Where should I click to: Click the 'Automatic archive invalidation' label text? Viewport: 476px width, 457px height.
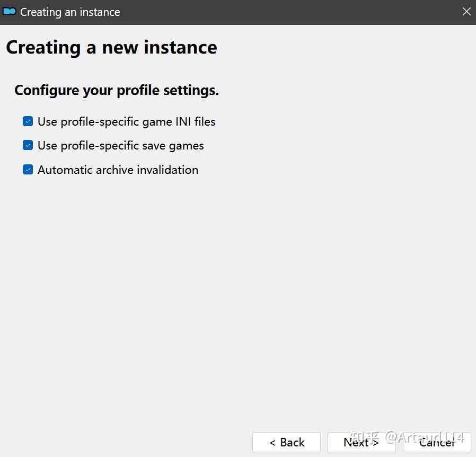point(118,170)
